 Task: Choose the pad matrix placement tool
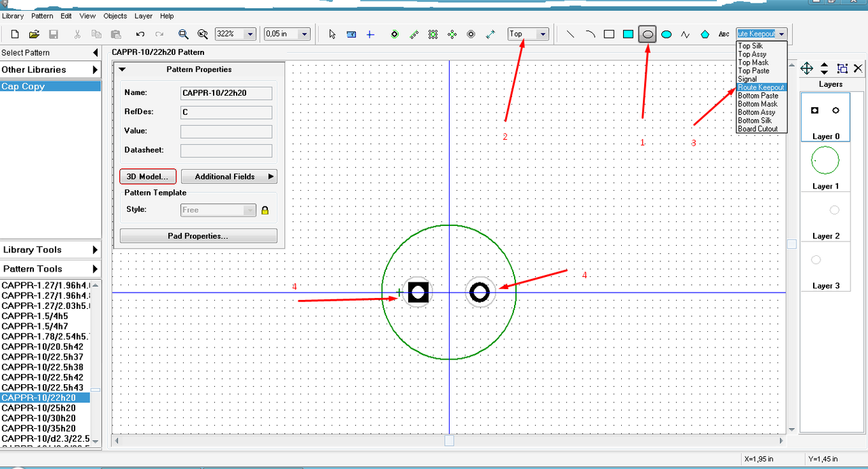[433, 34]
